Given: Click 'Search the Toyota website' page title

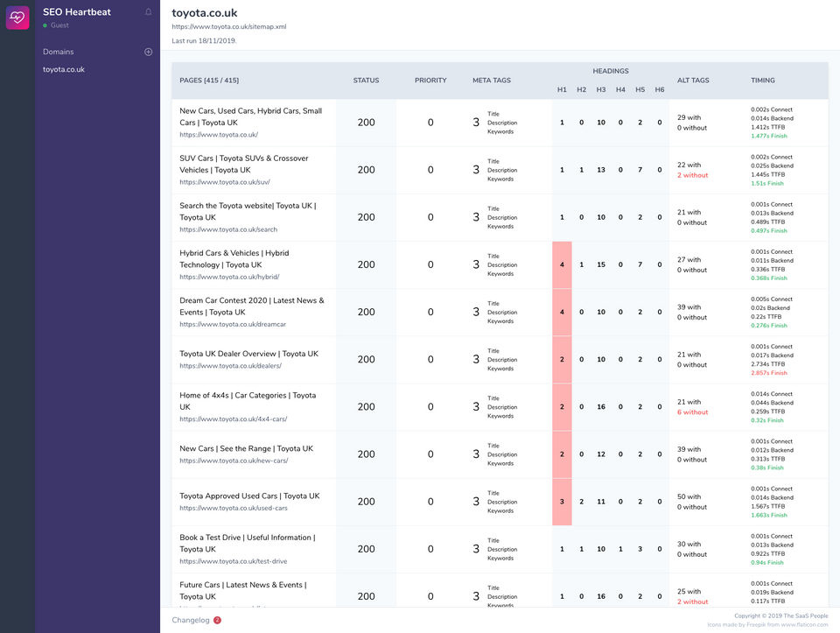Looking at the screenshot, I should click(x=248, y=212).
